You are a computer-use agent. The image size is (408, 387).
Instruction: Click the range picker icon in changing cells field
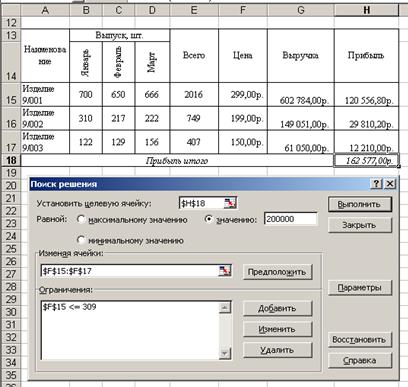(225, 271)
